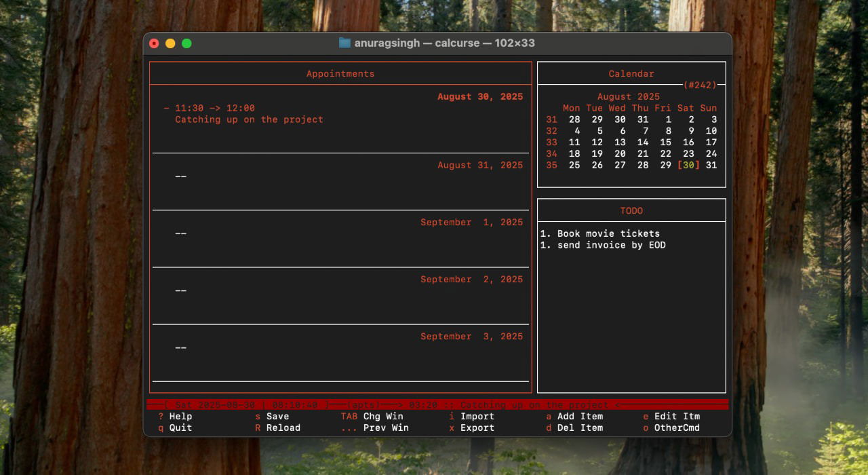The image size is (868, 475).
Task: Select the 'Book movie tickets' todo
Action: tap(608, 234)
